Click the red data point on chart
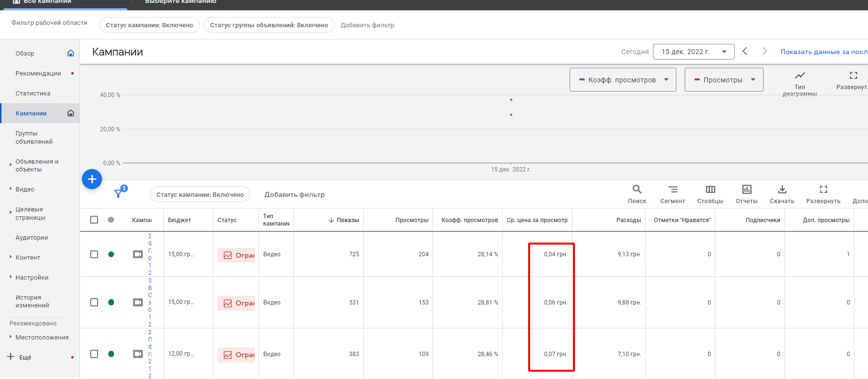This screenshot has width=868, height=379. pyautogui.click(x=511, y=100)
